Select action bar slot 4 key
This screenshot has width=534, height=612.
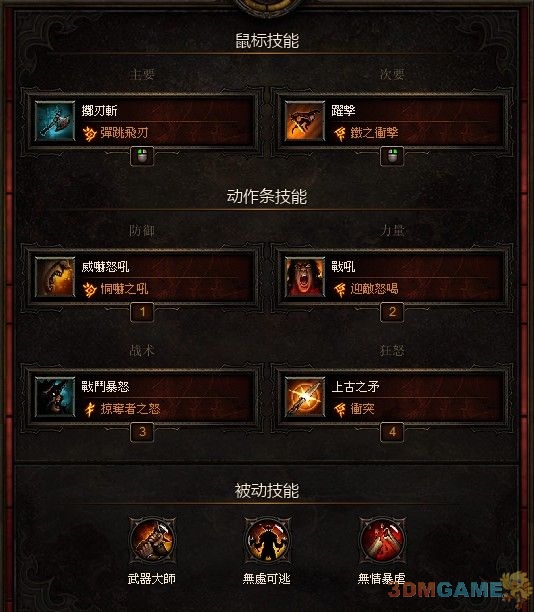[392, 432]
